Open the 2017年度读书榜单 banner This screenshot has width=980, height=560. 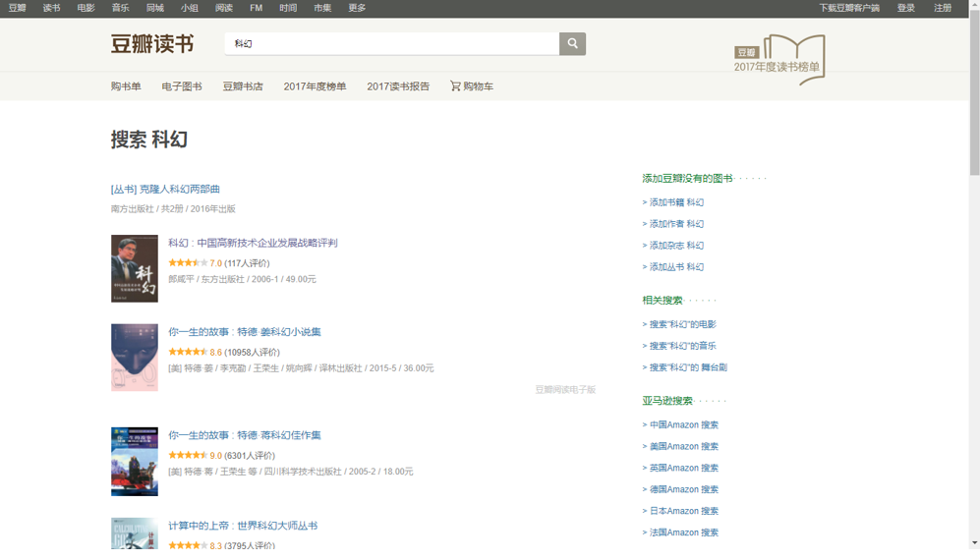779,60
